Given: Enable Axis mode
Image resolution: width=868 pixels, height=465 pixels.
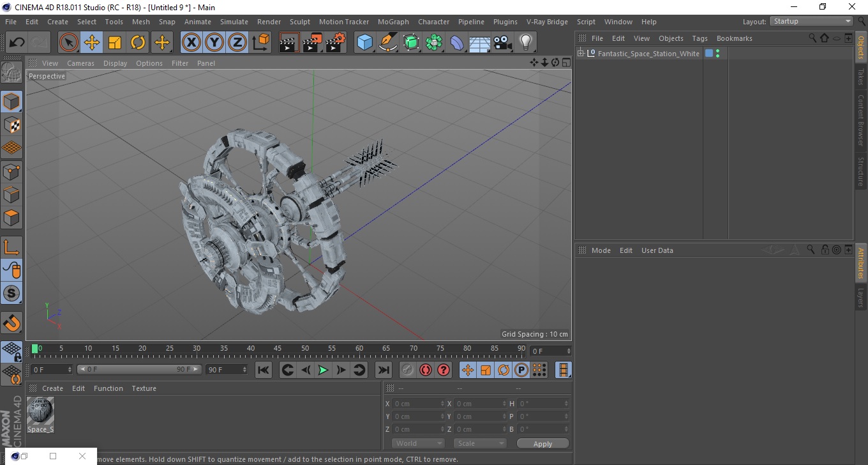Looking at the screenshot, I should click(x=11, y=247).
